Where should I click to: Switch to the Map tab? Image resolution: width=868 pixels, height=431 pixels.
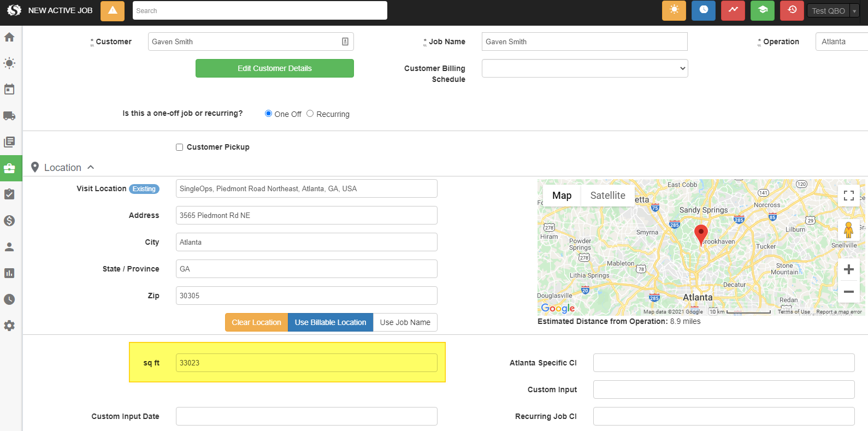562,196
